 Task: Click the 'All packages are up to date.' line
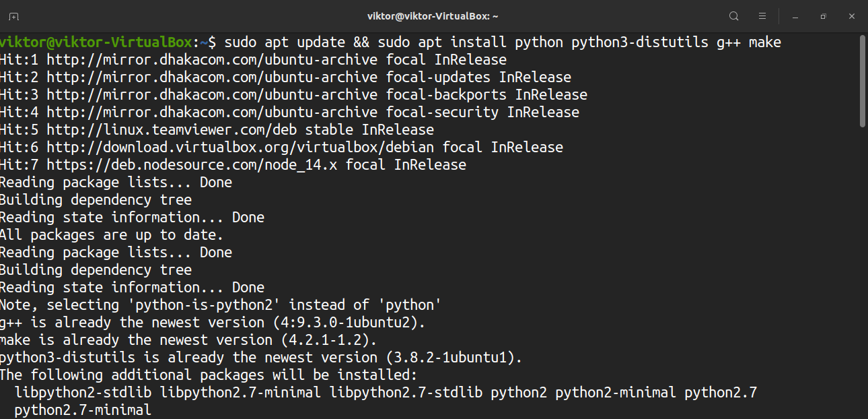pos(111,235)
